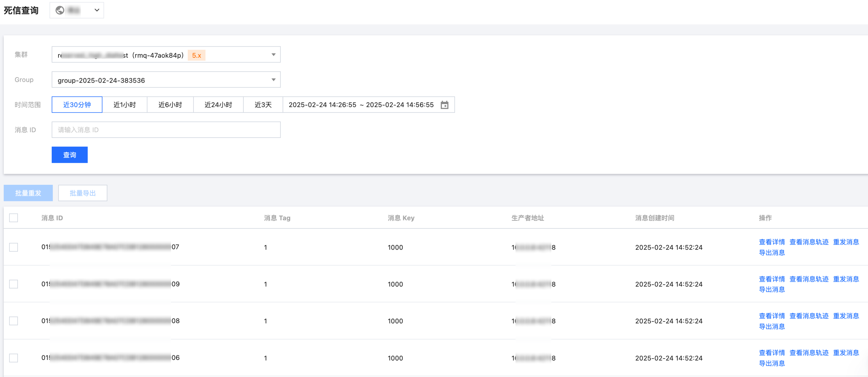Click the 批量导出 button
Image resolution: width=868 pixels, height=377 pixels.
pos(83,193)
